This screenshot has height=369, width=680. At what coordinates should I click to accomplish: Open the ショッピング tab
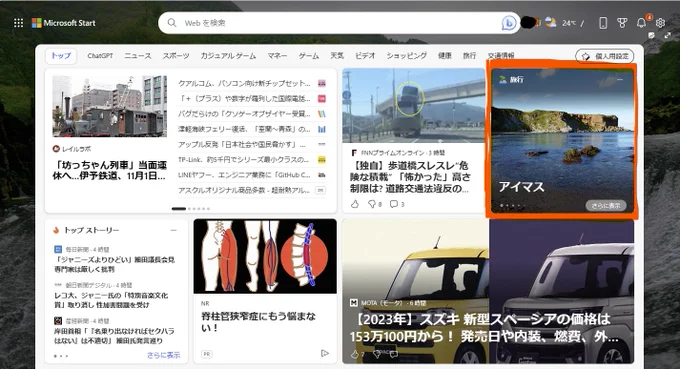click(407, 56)
